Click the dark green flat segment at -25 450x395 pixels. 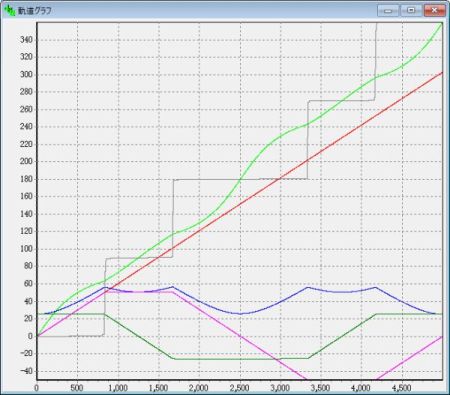[240, 359]
